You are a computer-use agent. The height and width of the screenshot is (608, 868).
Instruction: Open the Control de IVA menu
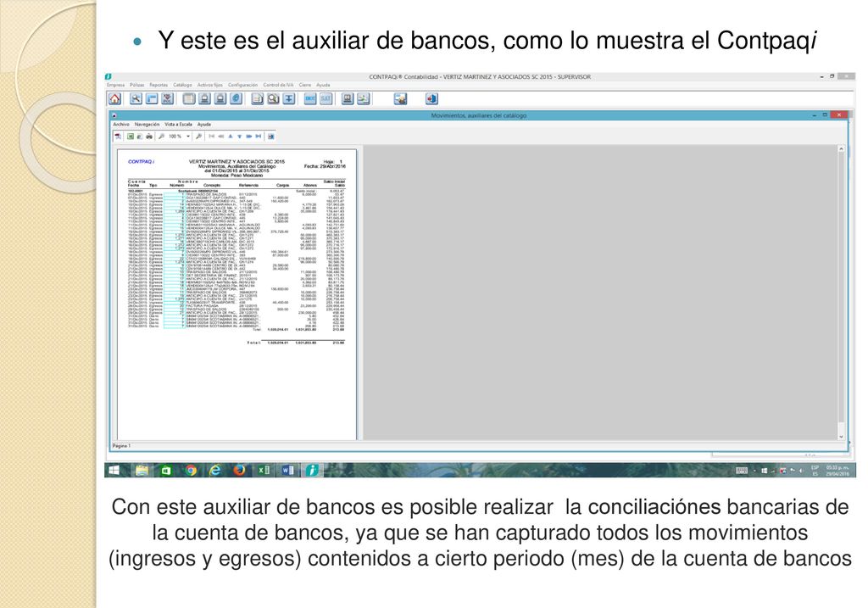pos(278,85)
